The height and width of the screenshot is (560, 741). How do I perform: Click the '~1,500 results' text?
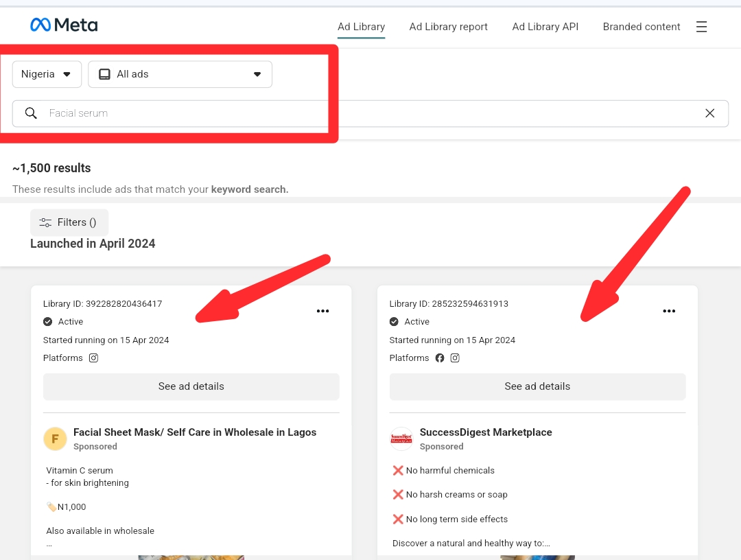pyautogui.click(x=51, y=167)
